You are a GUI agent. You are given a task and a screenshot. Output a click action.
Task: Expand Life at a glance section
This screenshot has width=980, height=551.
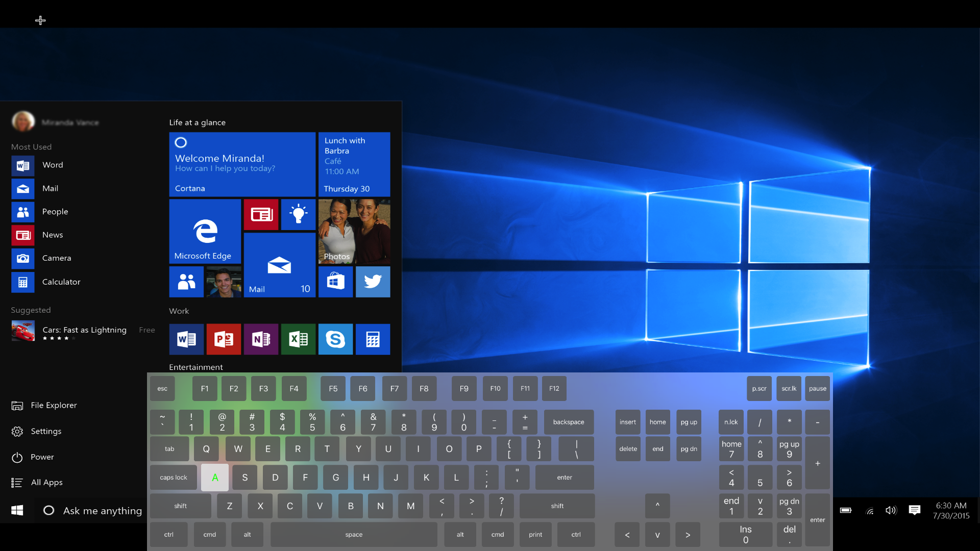pyautogui.click(x=197, y=122)
